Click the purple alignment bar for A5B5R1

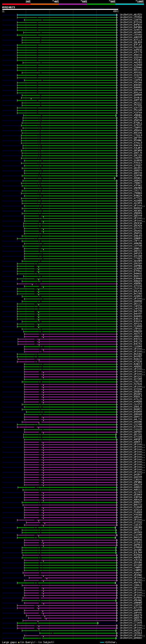click(67, 284)
